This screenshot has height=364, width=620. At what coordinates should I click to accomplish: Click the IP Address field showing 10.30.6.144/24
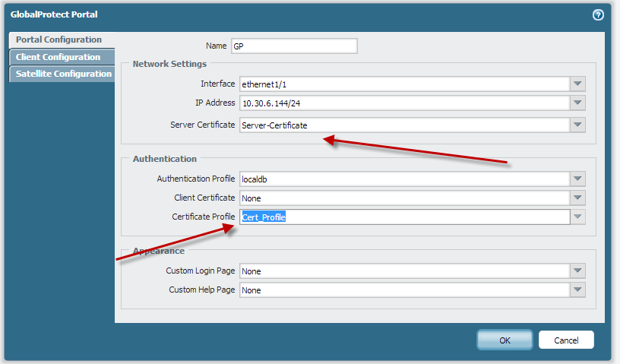pos(405,103)
